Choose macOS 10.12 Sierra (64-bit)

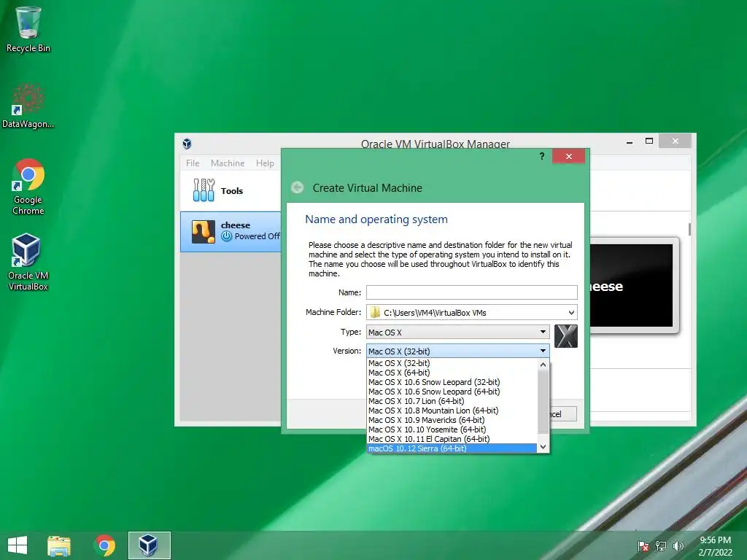(x=452, y=448)
